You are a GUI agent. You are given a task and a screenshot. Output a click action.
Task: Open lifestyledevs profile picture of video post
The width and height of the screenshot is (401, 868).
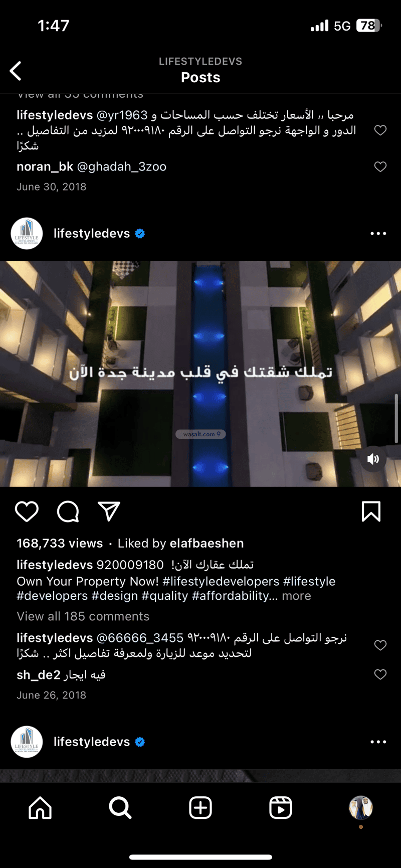point(27,234)
